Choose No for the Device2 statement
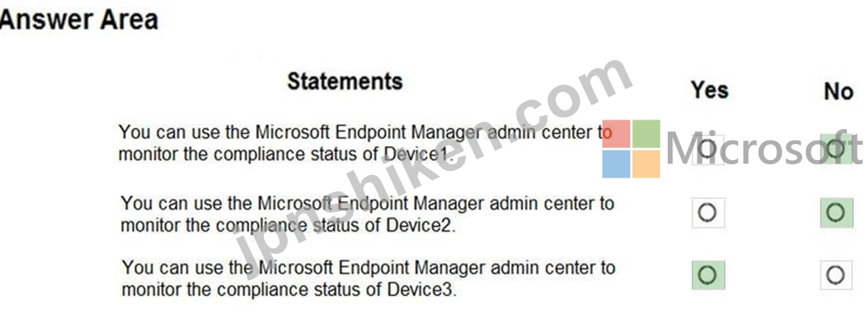868x321 pixels. (836, 213)
